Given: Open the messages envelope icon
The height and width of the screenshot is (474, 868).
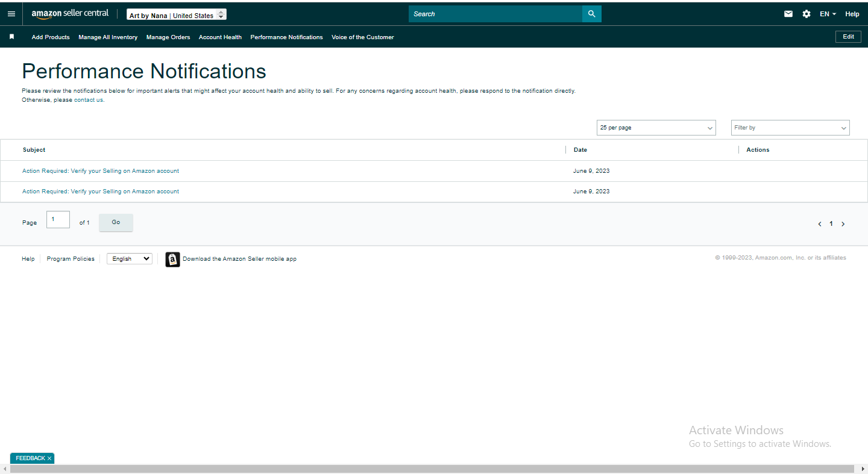Looking at the screenshot, I should 788,14.
